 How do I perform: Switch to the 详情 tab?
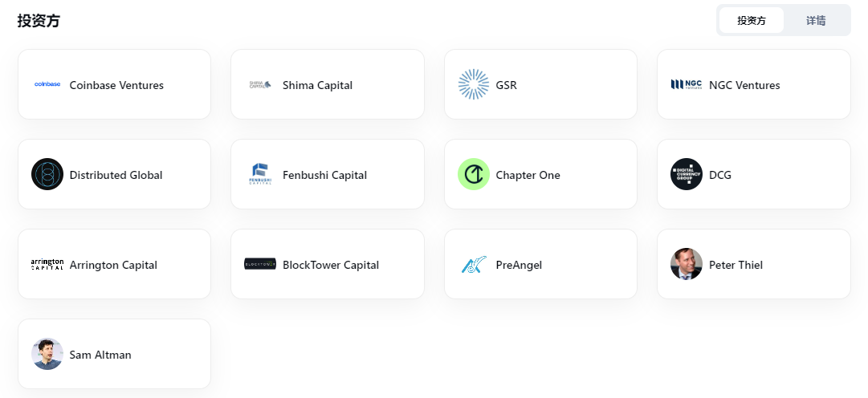click(816, 20)
